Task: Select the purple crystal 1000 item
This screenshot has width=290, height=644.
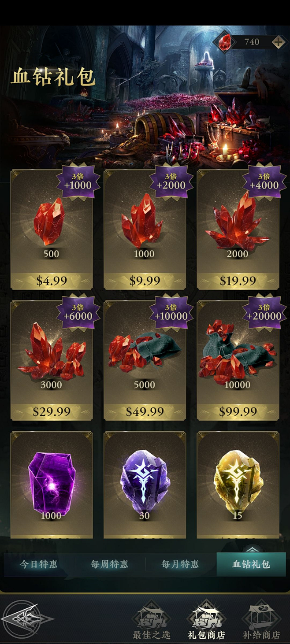Action: tap(52, 485)
